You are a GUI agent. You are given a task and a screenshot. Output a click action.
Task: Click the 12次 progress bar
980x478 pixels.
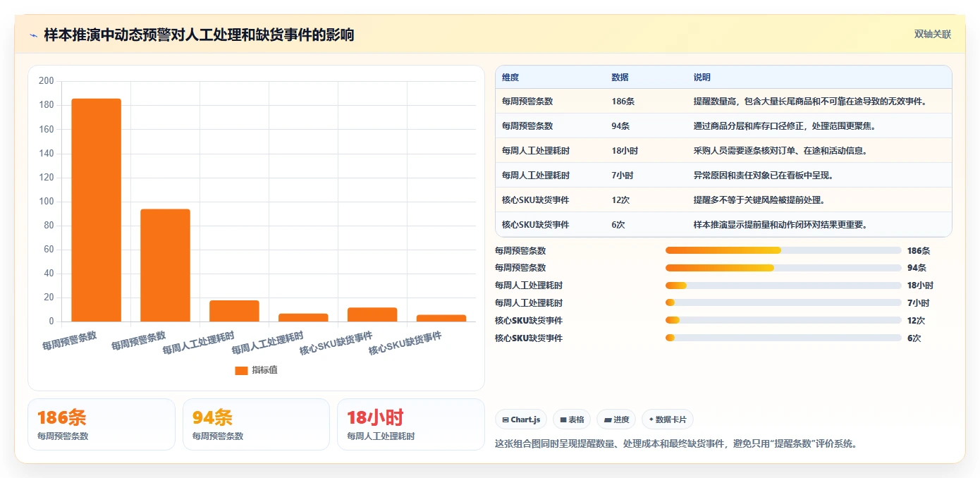coord(783,321)
